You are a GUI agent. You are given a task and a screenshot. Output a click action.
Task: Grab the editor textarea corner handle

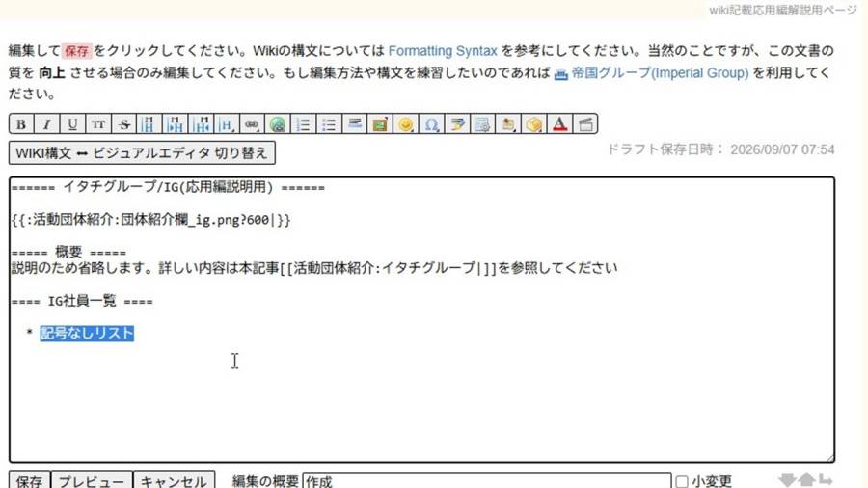830,458
